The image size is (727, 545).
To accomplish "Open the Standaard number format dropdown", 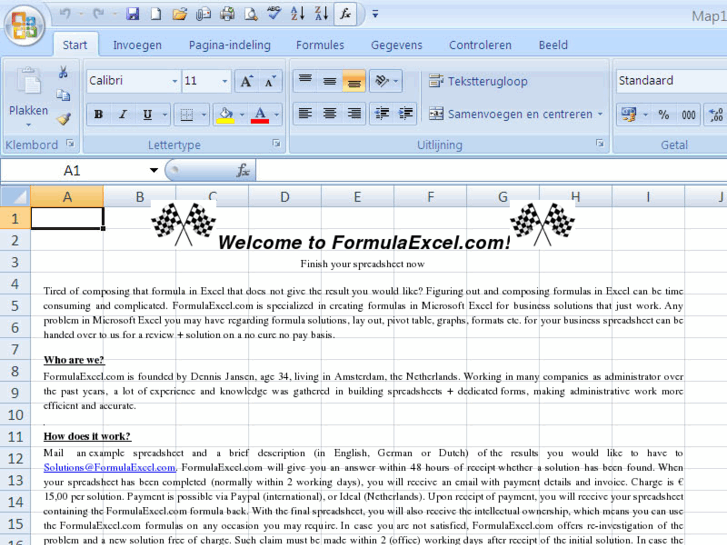I will 671,81.
